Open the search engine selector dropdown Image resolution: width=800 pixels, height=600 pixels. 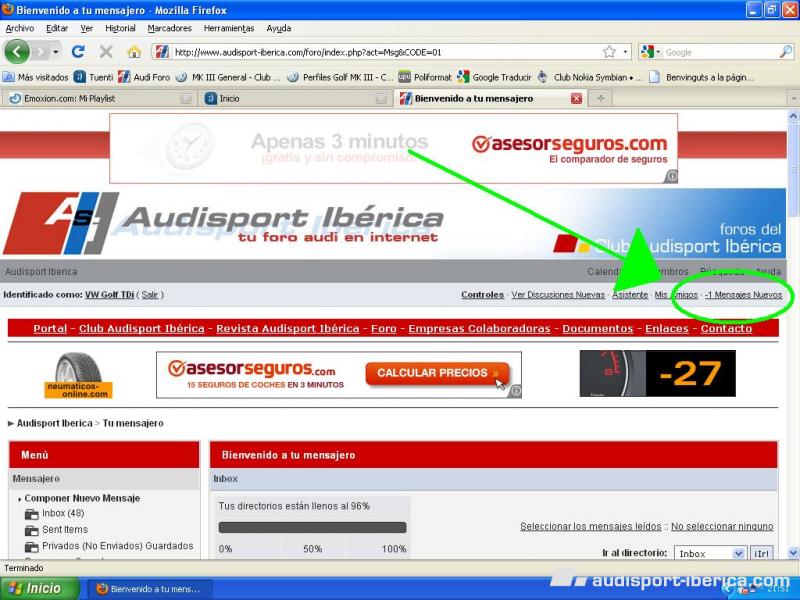pos(651,52)
